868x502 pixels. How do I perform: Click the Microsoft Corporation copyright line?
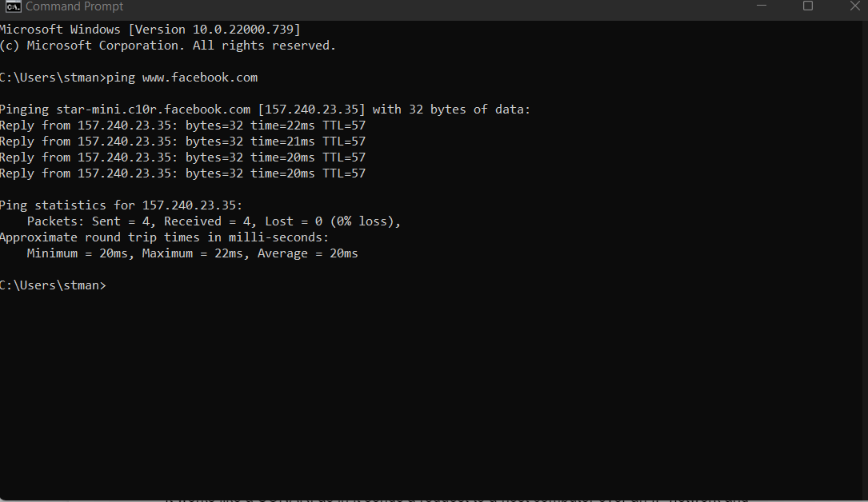tap(168, 46)
